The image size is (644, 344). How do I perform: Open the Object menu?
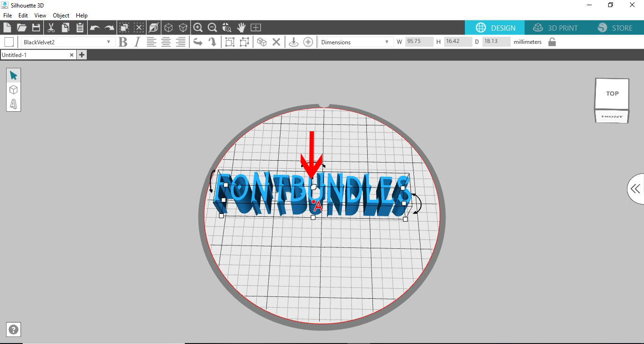click(61, 16)
